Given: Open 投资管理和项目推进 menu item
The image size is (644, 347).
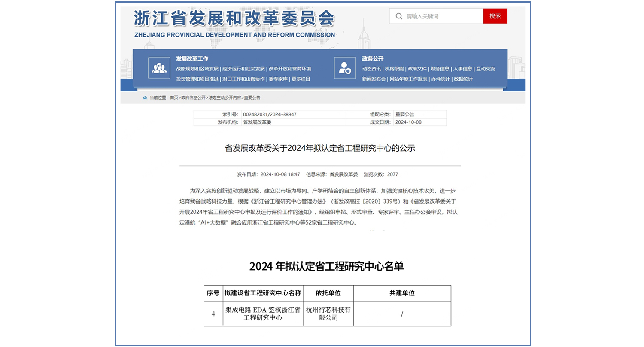Looking at the screenshot, I should (x=197, y=79).
